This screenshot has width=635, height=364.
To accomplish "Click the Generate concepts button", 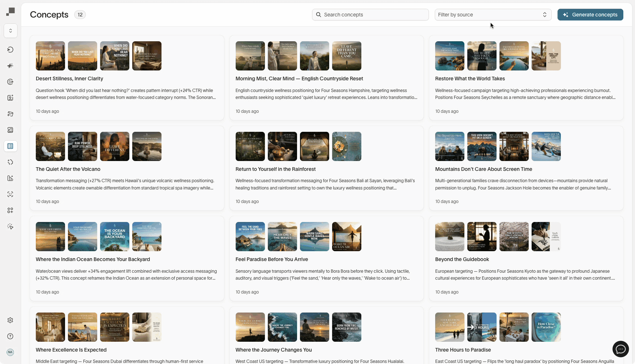I will point(590,15).
